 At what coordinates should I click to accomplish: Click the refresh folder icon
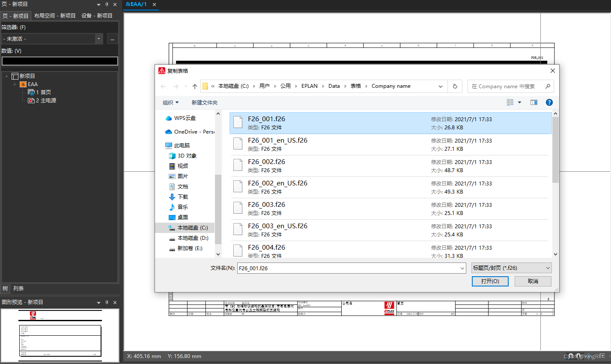[x=455, y=86]
